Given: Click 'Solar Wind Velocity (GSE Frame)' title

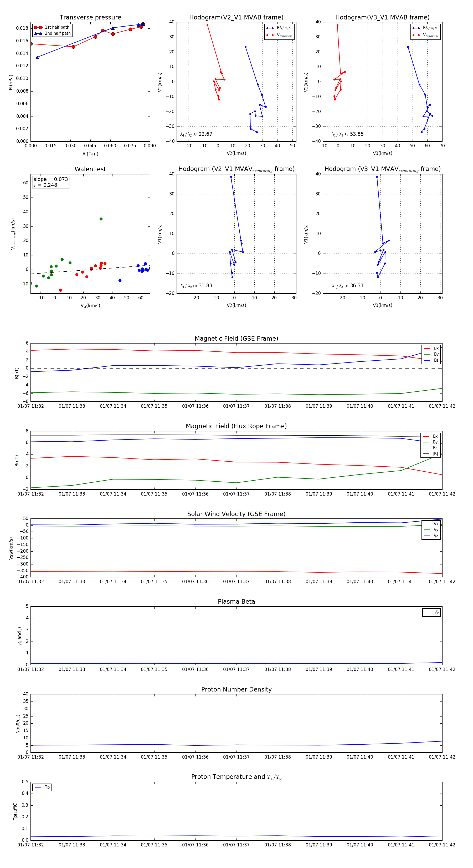Looking at the screenshot, I should (x=236, y=514).
